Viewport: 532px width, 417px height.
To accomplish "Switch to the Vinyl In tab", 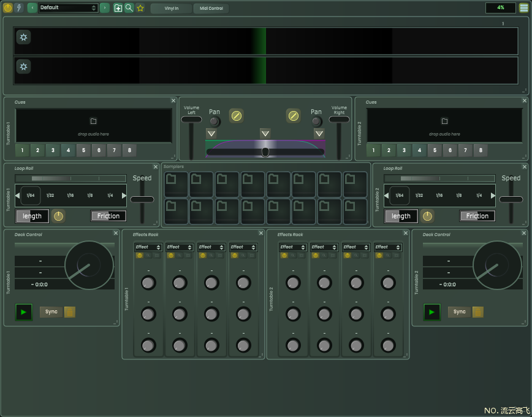I will tap(172, 9).
